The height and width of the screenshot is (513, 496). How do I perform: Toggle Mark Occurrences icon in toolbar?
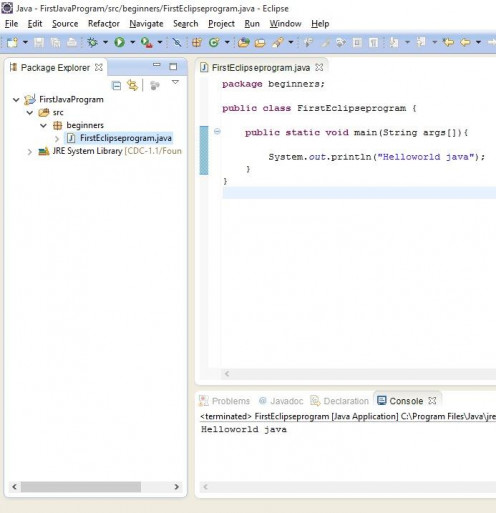point(325,43)
